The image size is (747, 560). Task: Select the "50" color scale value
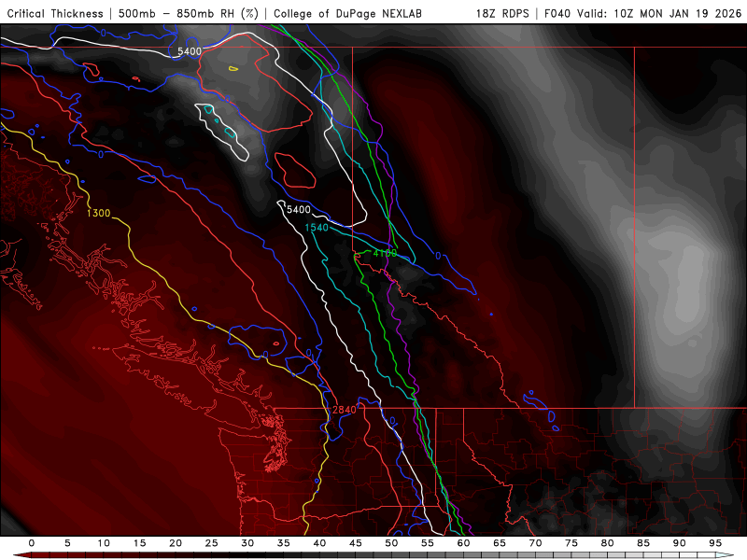click(391, 543)
